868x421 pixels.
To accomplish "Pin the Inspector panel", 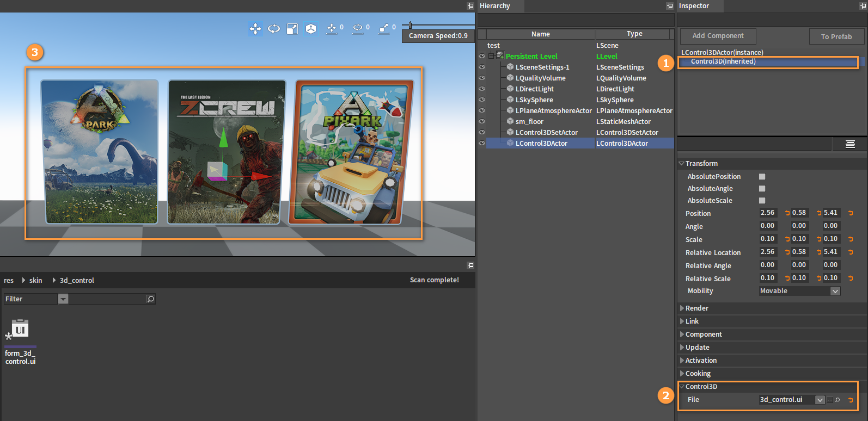I will pyautogui.click(x=863, y=5).
